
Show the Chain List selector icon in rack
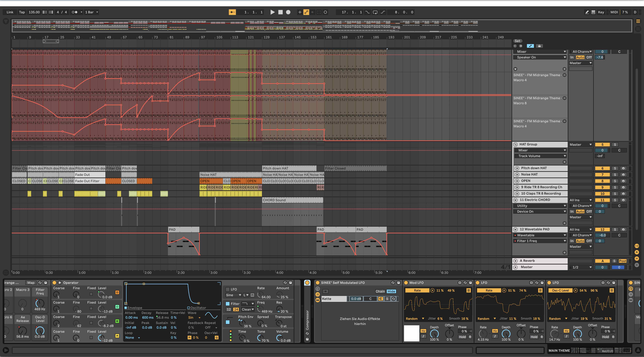(x=318, y=294)
